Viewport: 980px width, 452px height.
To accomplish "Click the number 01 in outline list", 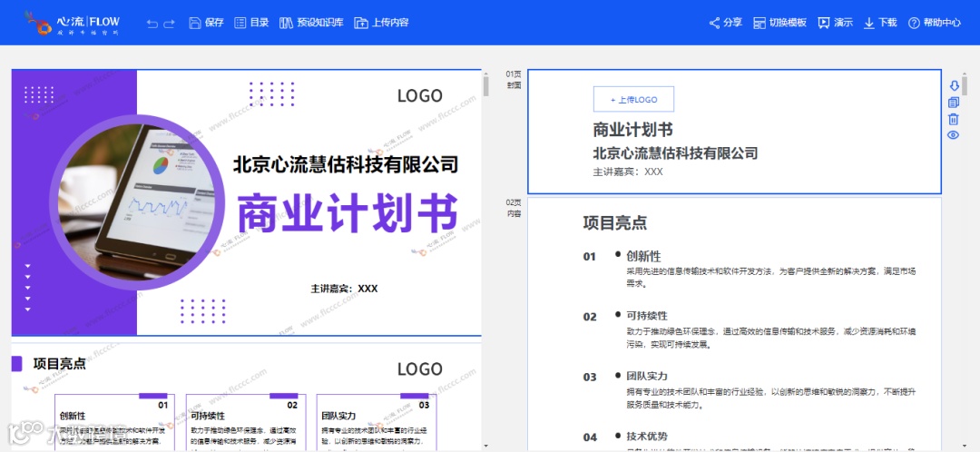I will [x=590, y=256].
